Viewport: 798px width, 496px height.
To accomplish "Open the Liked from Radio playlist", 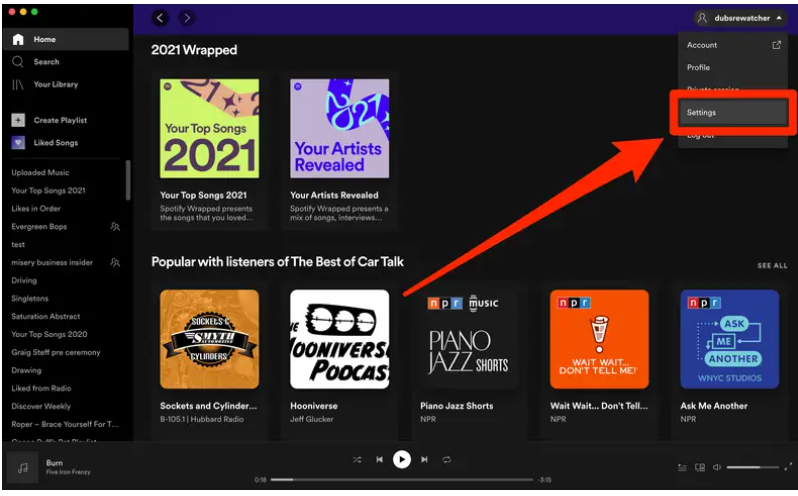I will (41, 388).
